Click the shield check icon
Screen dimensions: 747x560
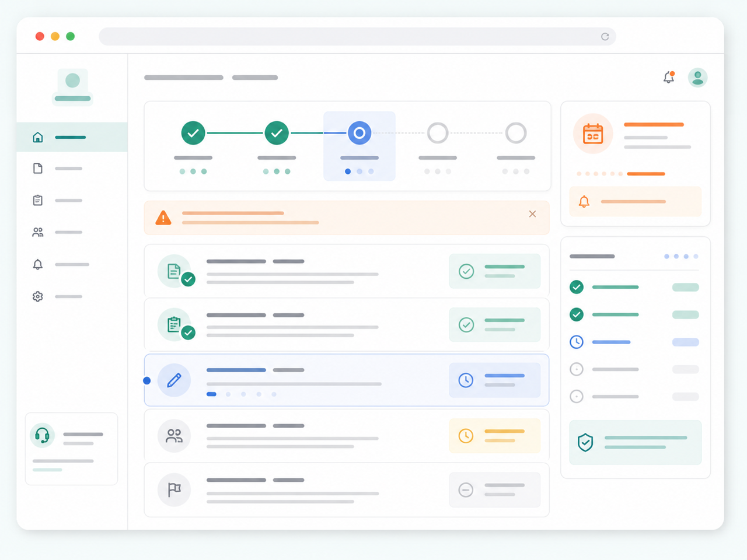click(585, 443)
